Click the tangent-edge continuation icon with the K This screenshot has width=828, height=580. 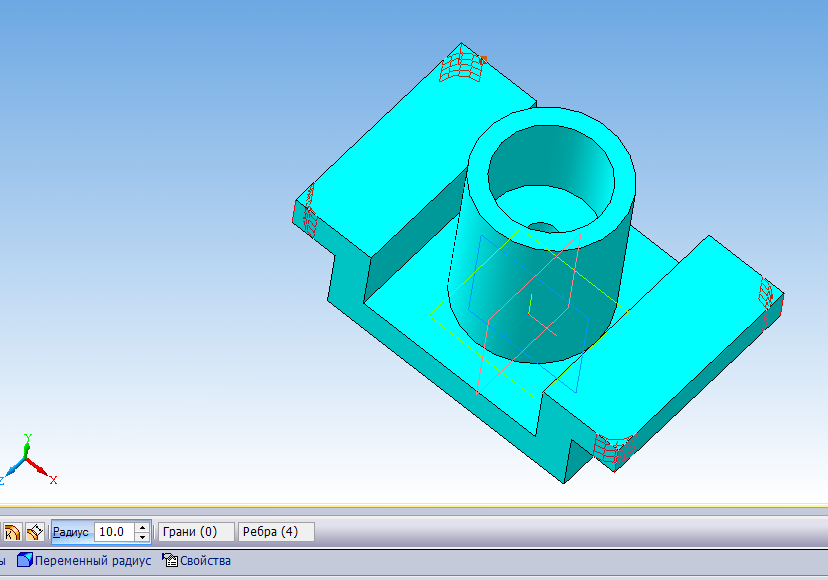point(13,532)
